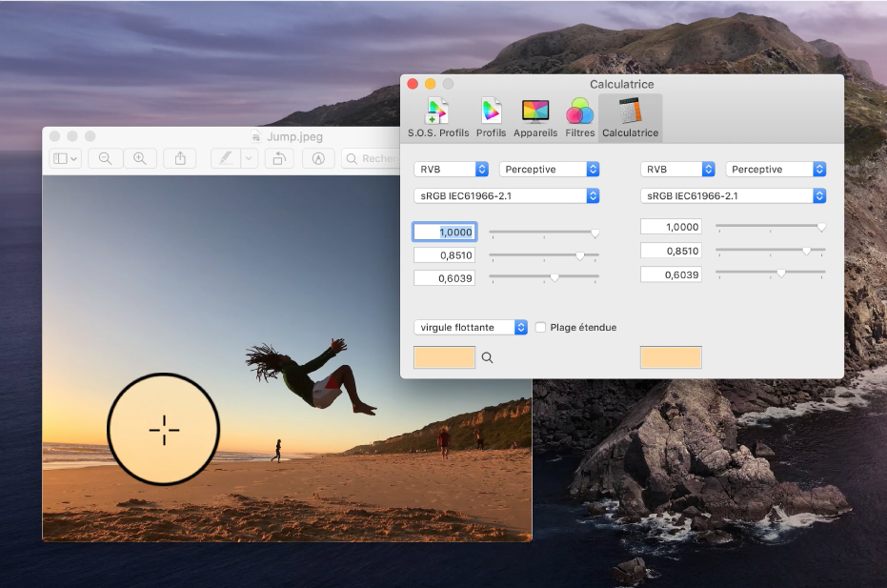Open the virgule flottante format dropdown

pos(471,328)
